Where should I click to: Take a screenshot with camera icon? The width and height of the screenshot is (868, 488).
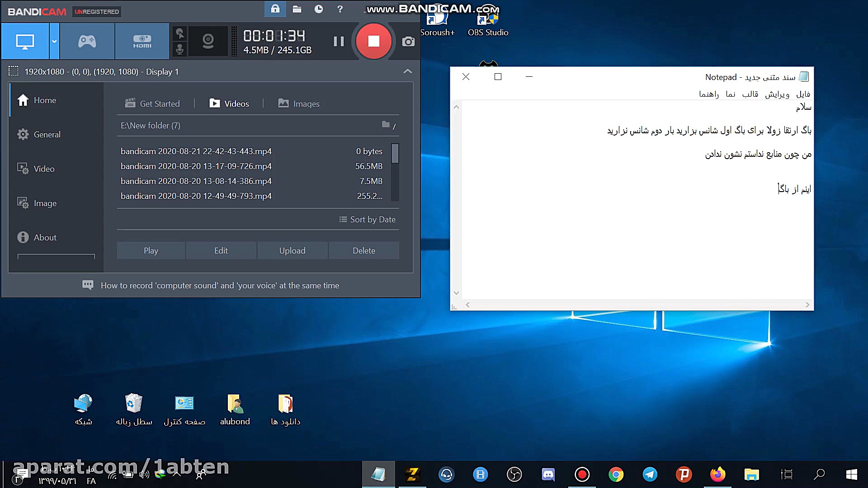click(408, 42)
